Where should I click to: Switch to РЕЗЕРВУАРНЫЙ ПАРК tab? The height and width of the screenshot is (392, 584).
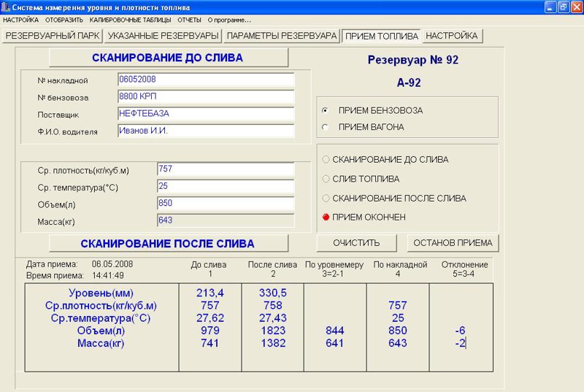(53, 36)
